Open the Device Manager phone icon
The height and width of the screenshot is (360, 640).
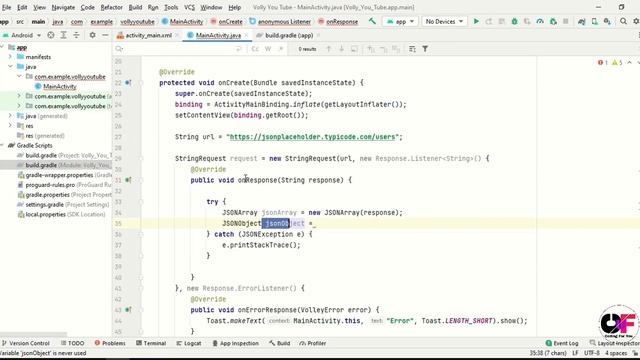point(595,21)
